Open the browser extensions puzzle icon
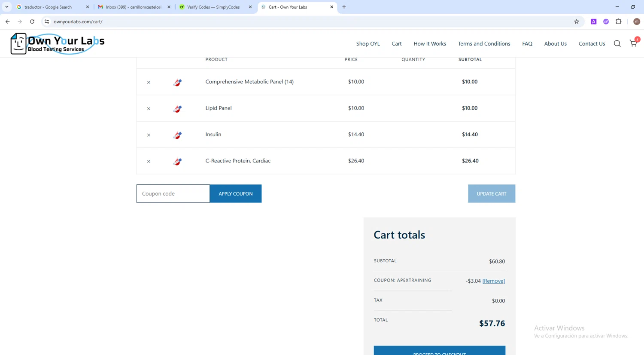The width and height of the screenshot is (644, 355). pyautogui.click(x=619, y=21)
